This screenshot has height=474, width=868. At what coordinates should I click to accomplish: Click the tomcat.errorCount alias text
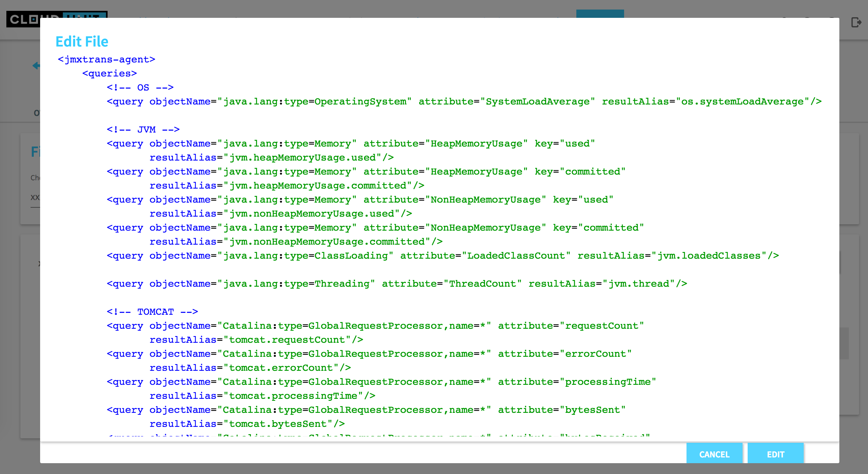coord(281,368)
